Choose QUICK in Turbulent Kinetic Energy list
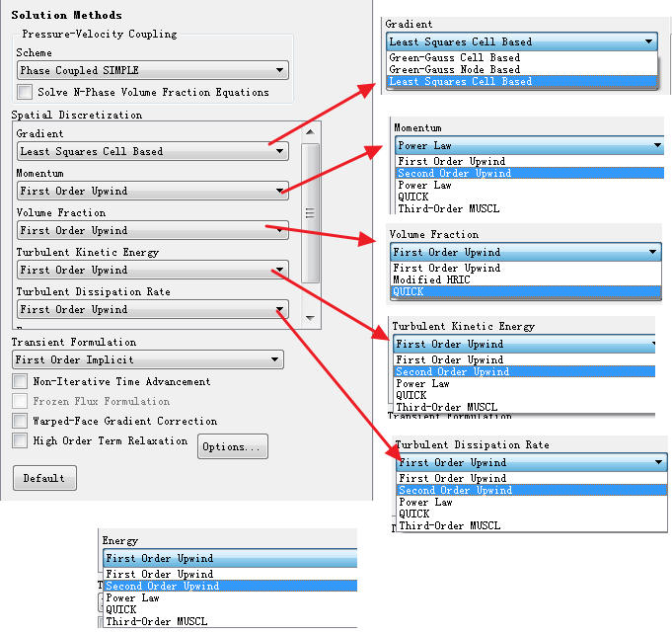 412,396
